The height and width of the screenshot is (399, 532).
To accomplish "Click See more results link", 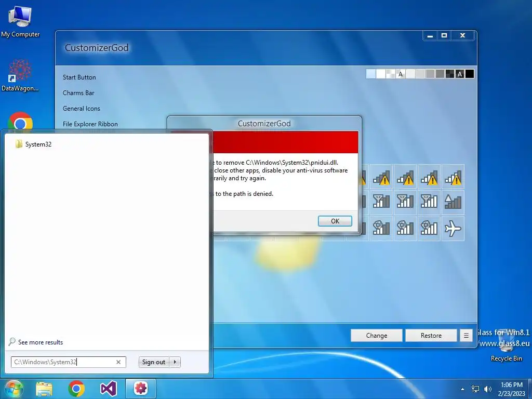I will coord(36,342).
